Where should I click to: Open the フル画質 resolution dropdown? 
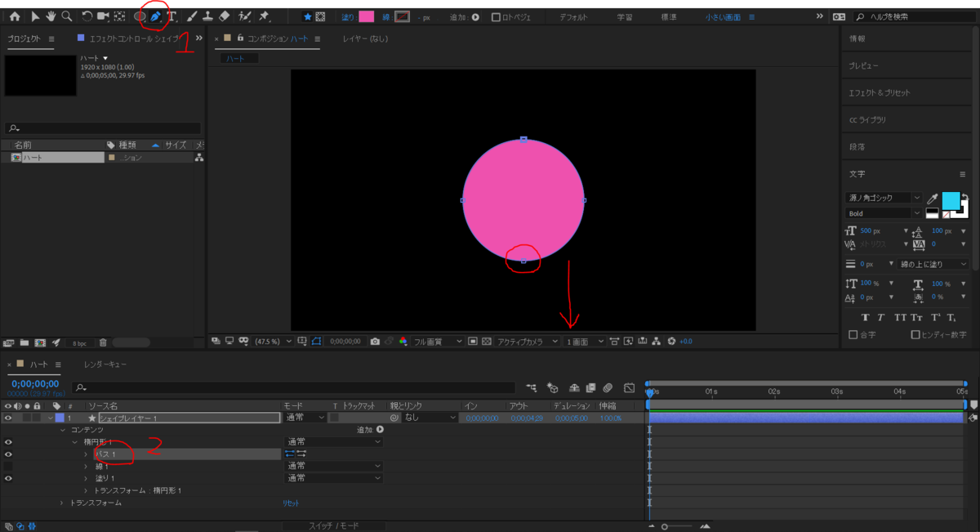[437, 341]
